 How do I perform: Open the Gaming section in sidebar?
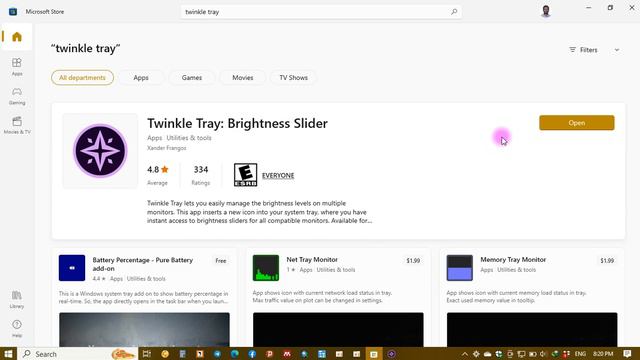pos(17,96)
